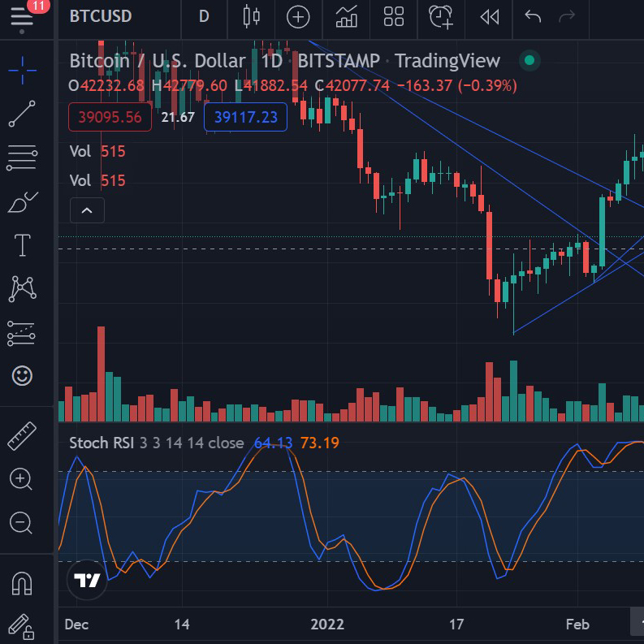644x644 pixels.
Task: Undo the last chart action
Action: coord(533,16)
